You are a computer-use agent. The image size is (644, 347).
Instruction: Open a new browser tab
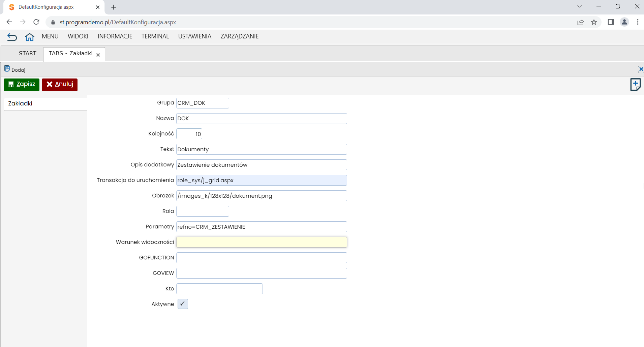coord(114,7)
